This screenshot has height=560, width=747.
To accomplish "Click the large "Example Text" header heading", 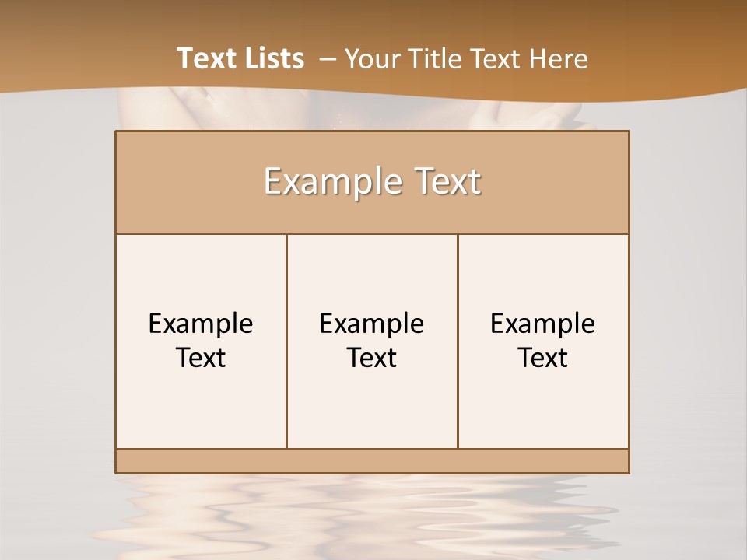I will (372, 182).
